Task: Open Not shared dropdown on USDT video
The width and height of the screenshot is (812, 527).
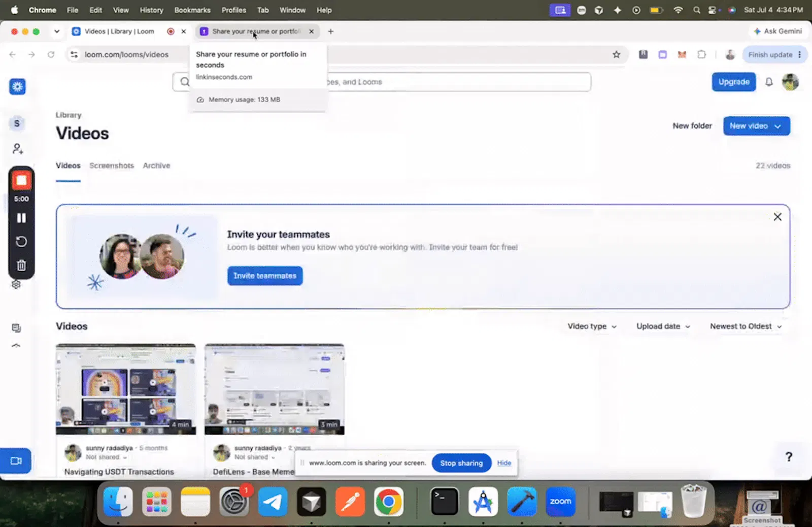Action: [106, 457]
